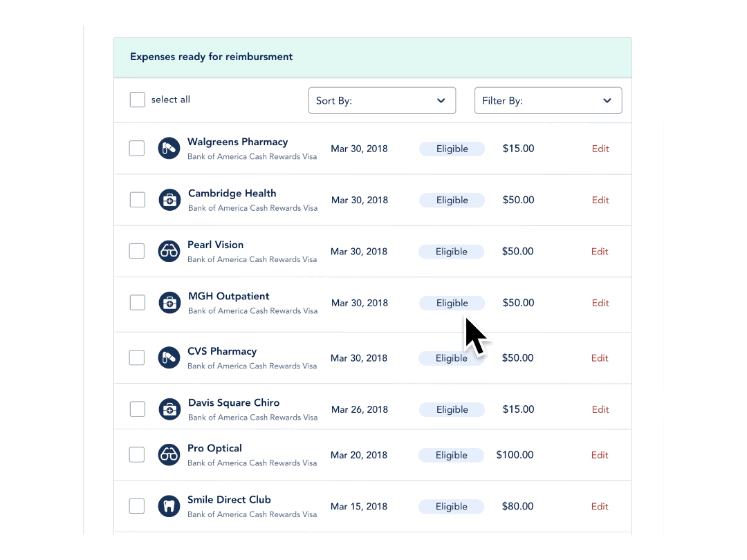The width and height of the screenshot is (747, 560).
Task: Click the Eligible badge for Pro Optical
Action: pos(451,455)
